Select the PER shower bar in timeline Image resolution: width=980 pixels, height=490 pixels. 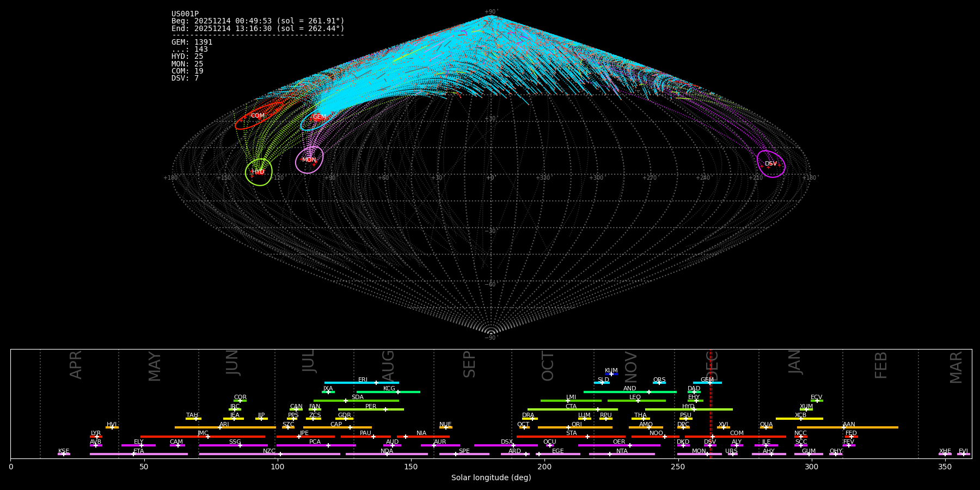click(371, 409)
